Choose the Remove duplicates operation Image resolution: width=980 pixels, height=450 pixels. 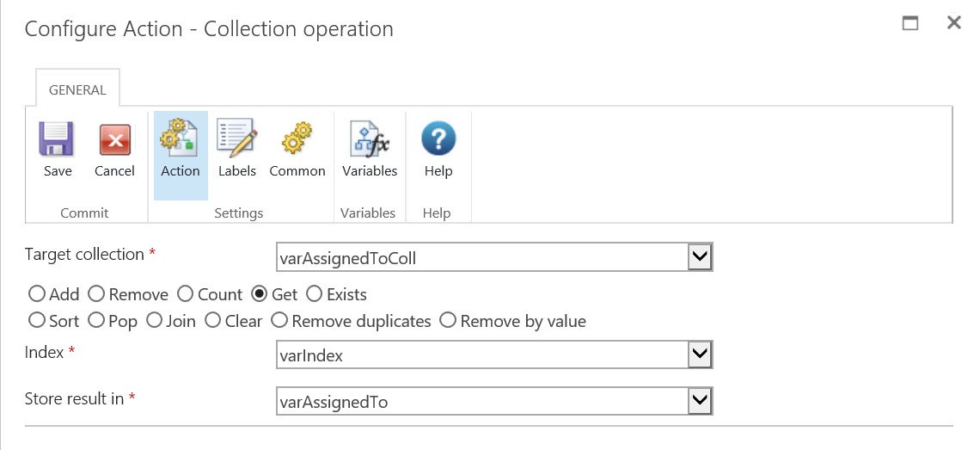[x=279, y=321]
